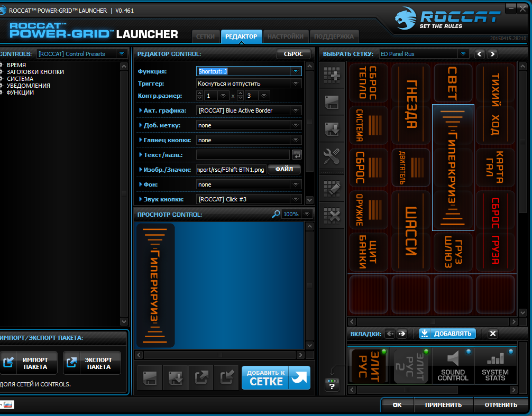Image resolution: width=532 pixels, height=416 pixels.
Task: Click the magnifier zoom icon in preview header
Action: [x=276, y=214]
